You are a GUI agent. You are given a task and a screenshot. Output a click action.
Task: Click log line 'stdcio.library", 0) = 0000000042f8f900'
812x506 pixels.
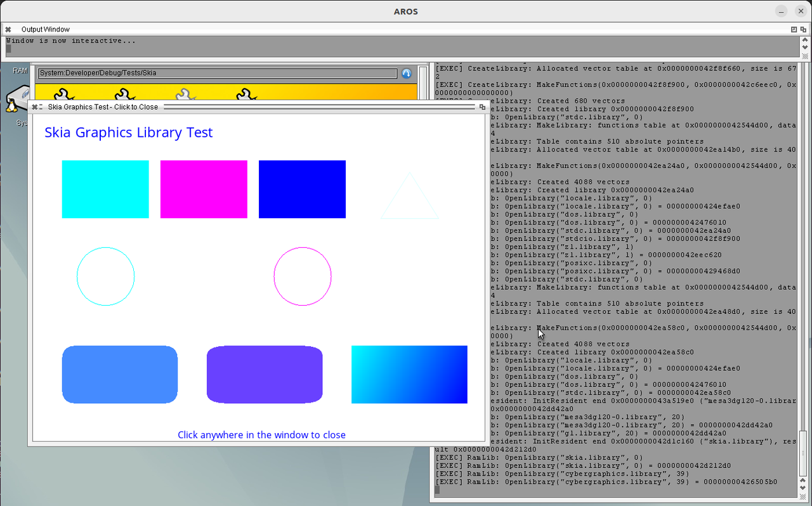pos(615,238)
